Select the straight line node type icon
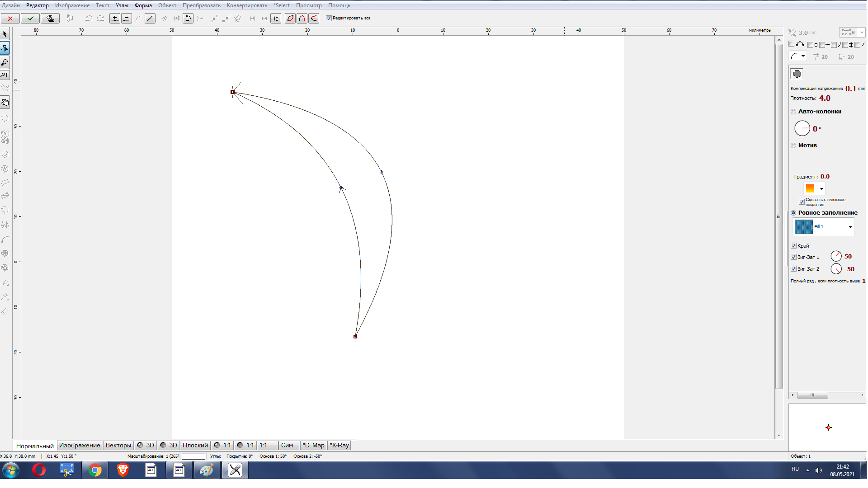This screenshot has height=488, width=868. [x=150, y=19]
